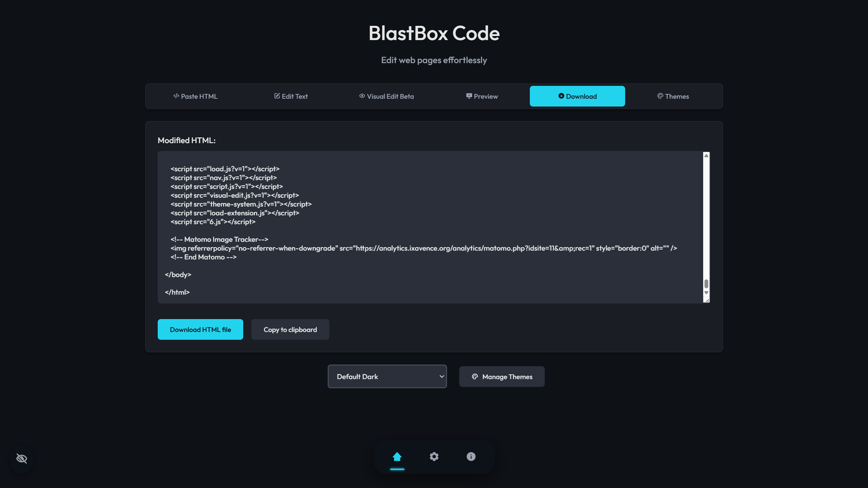Switch to the Themes tab
This screenshot has height=488, width=868.
[x=673, y=97]
